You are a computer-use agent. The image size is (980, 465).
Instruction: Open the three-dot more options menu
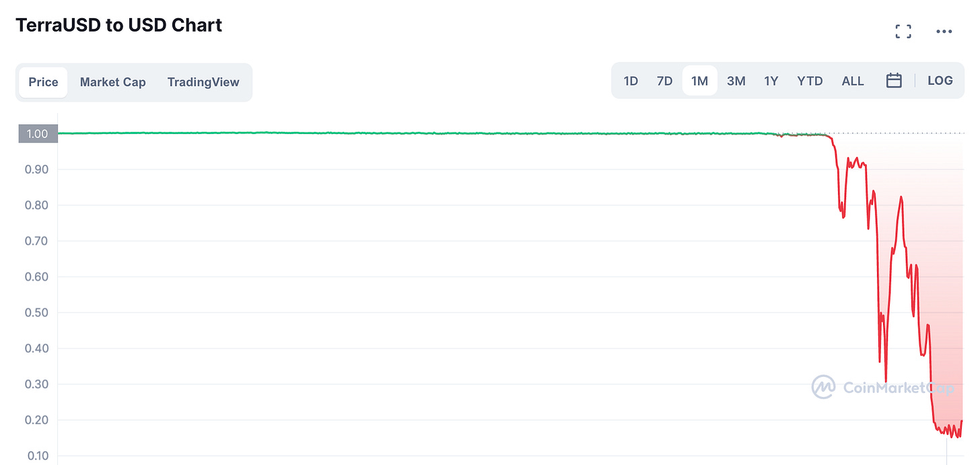(x=944, y=31)
